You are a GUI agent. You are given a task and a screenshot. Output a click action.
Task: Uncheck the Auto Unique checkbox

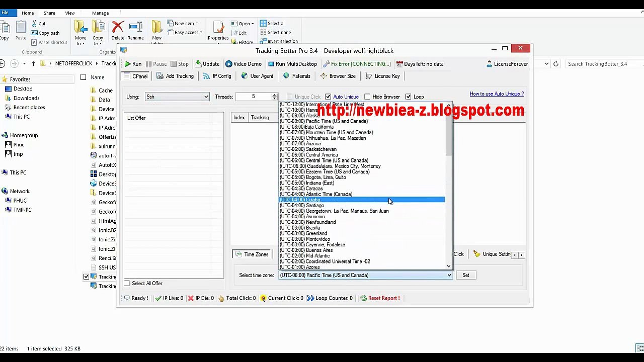(x=328, y=97)
